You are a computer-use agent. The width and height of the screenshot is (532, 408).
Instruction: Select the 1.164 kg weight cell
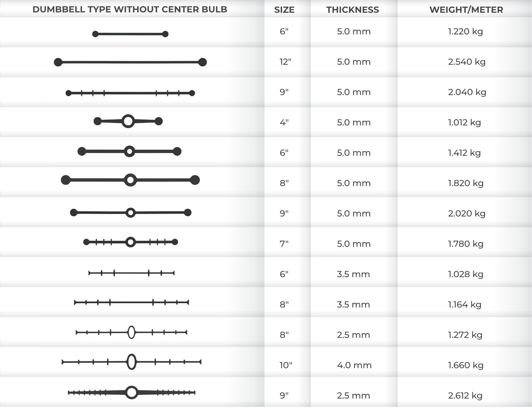(465, 305)
